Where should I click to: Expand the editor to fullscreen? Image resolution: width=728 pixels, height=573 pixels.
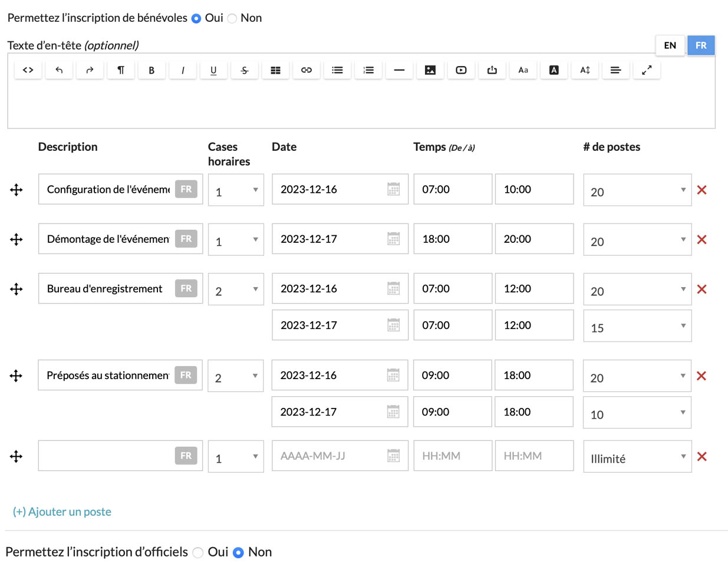(647, 70)
